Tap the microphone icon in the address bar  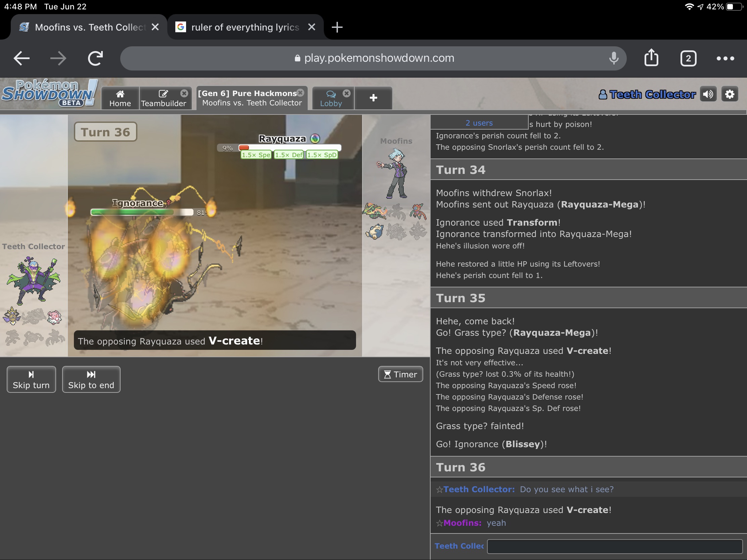[x=614, y=58]
